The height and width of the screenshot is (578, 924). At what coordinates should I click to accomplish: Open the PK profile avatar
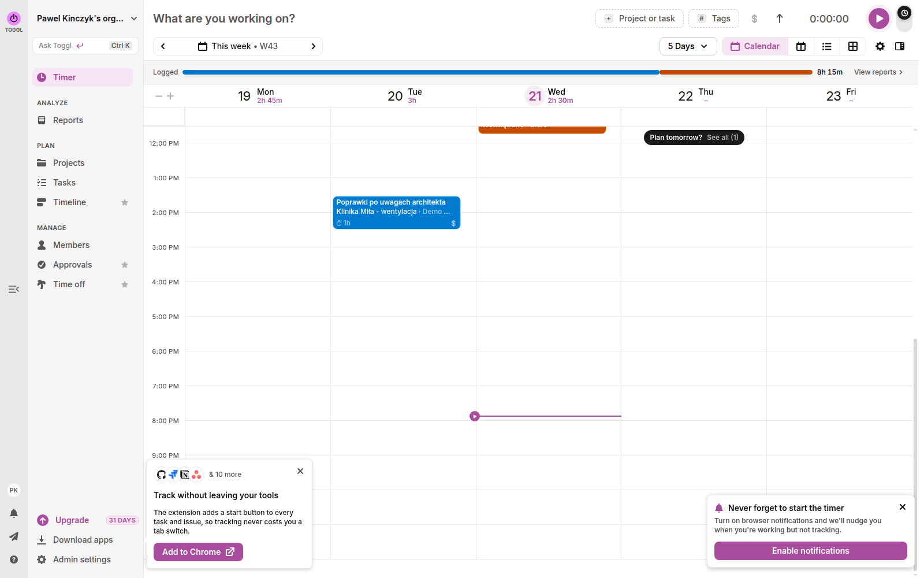coord(14,490)
